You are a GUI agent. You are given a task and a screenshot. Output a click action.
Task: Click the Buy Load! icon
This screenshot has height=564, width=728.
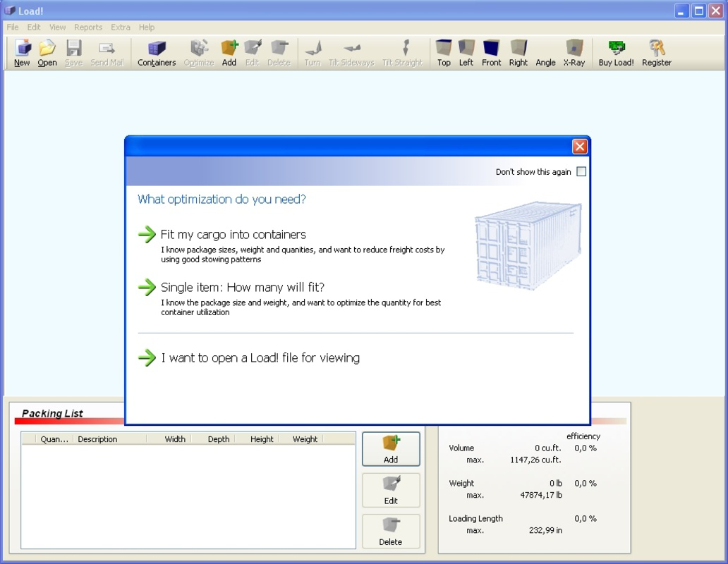point(616,53)
